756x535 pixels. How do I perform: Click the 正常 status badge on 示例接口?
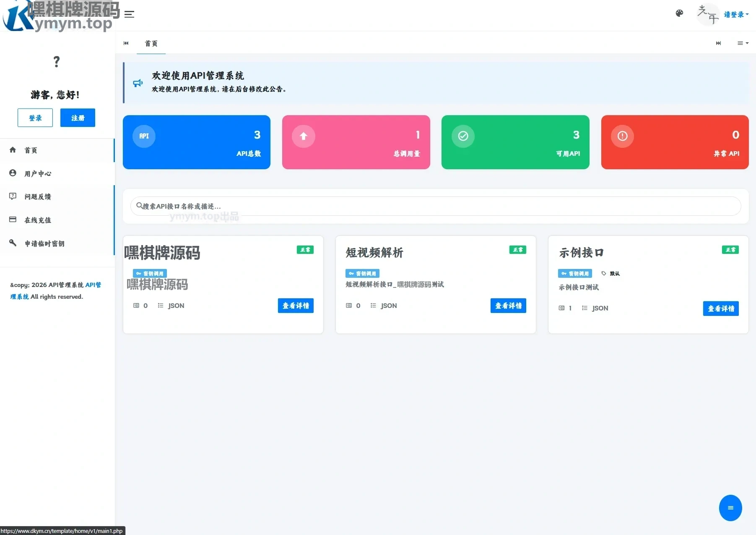(x=730, y=250)
